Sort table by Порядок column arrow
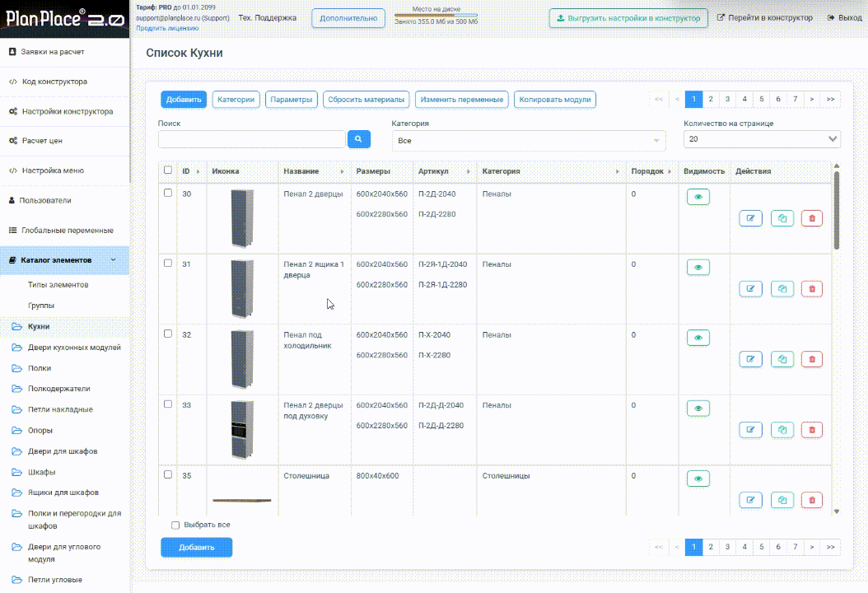The width and height of the screenshot is (868, 593). 670,171
